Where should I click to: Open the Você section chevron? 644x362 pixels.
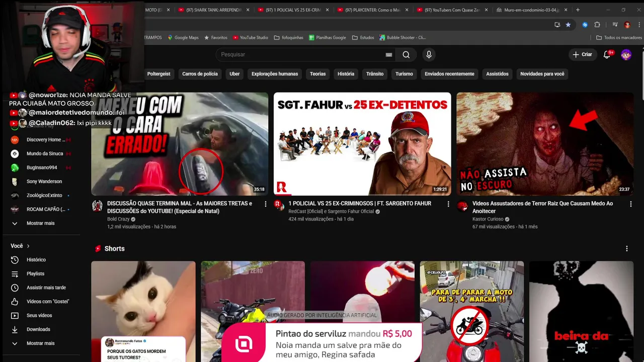point(28,246)
